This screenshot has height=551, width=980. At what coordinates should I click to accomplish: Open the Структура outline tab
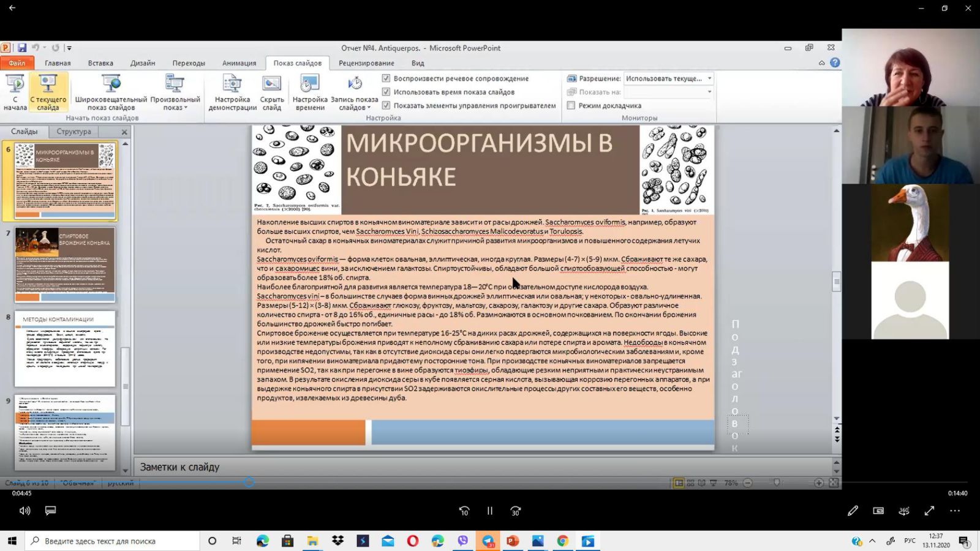73,132
